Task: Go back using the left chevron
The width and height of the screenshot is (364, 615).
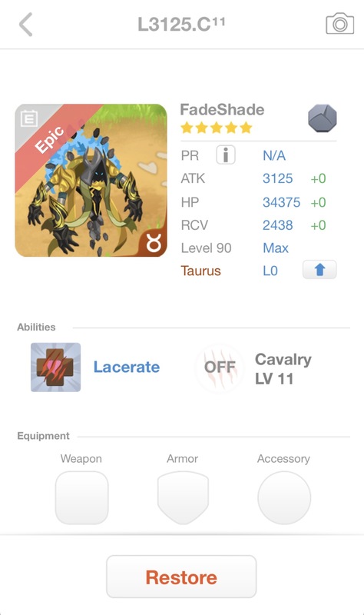Action: pyautogui.click(x=26, y=25)
